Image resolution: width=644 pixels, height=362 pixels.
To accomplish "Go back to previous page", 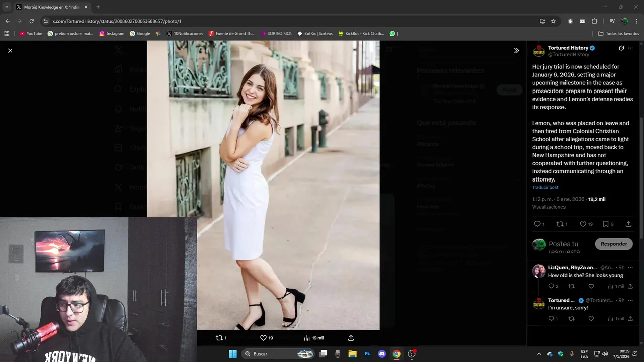I will tap(7, 21).
